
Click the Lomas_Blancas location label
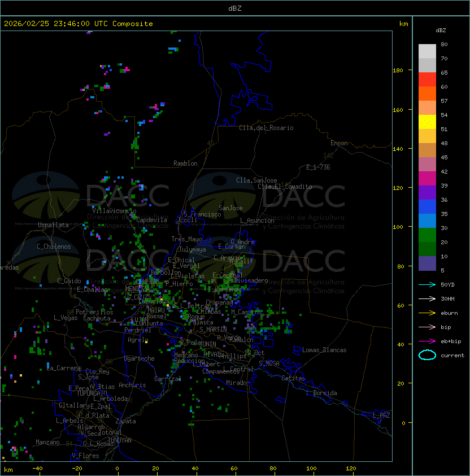pos(324,350)
